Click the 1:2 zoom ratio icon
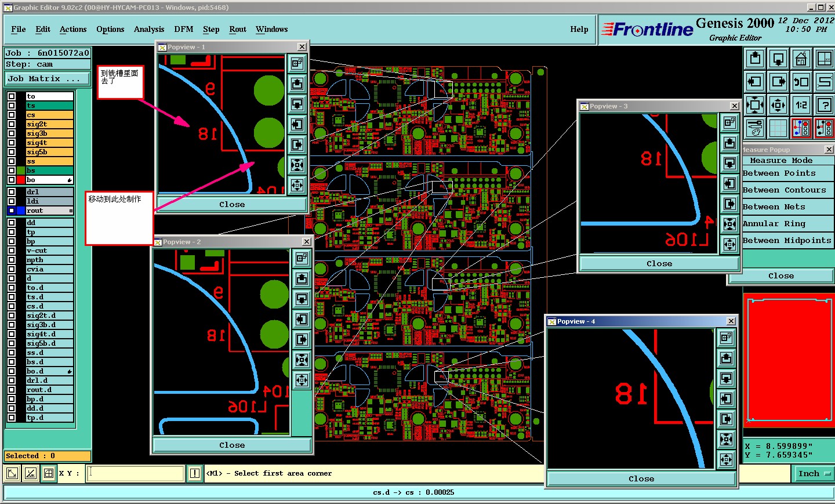Viewport: 835px width, 504px height. 801,105
